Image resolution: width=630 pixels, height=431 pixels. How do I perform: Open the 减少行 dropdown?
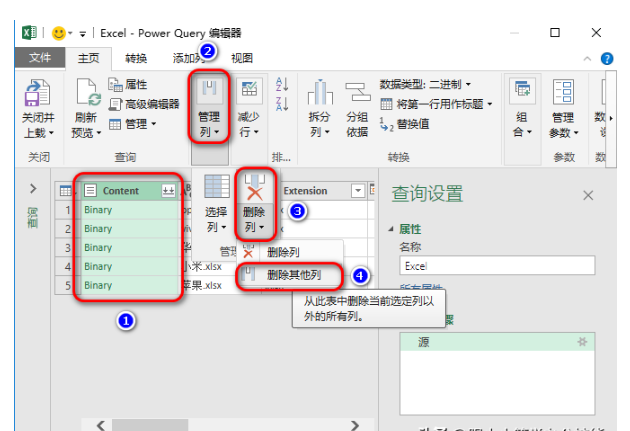coord(249,107)
